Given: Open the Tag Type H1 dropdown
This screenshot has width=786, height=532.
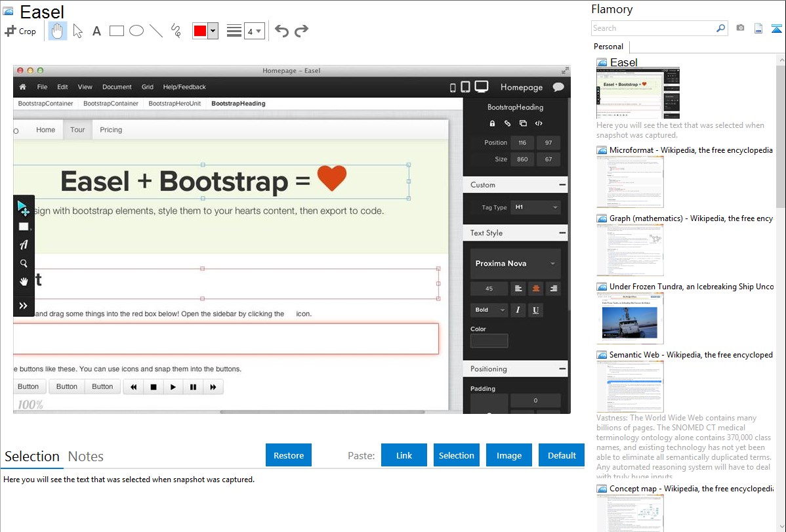Looking at the screenshot, I should [x=536, y=207].
